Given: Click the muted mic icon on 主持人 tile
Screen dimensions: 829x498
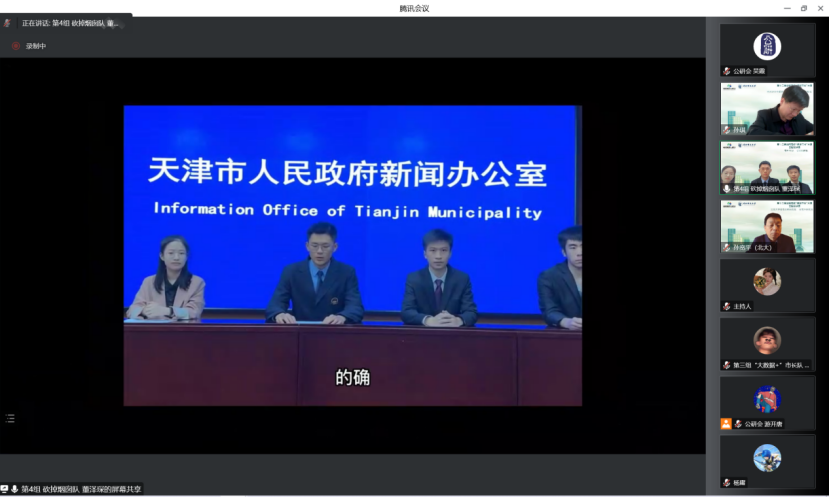Looking at the screenshot, I should click(x=727, y=306).
